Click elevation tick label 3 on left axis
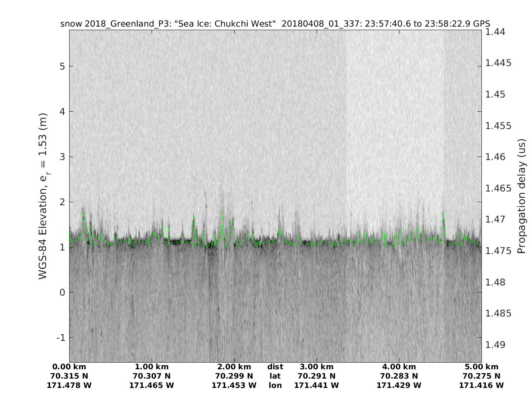Screen dimensions: 532x399 (x=63, y=157)
